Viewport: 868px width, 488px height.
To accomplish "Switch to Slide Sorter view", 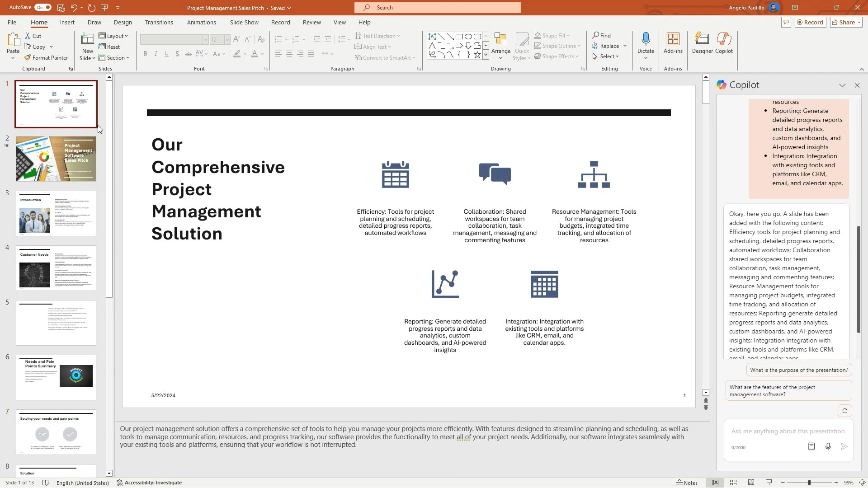I will pos(733,483).
